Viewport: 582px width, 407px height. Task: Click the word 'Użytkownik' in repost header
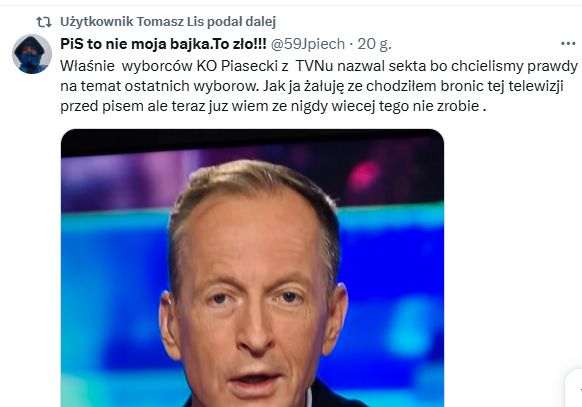pyautogui.click(x=97, y=22)
